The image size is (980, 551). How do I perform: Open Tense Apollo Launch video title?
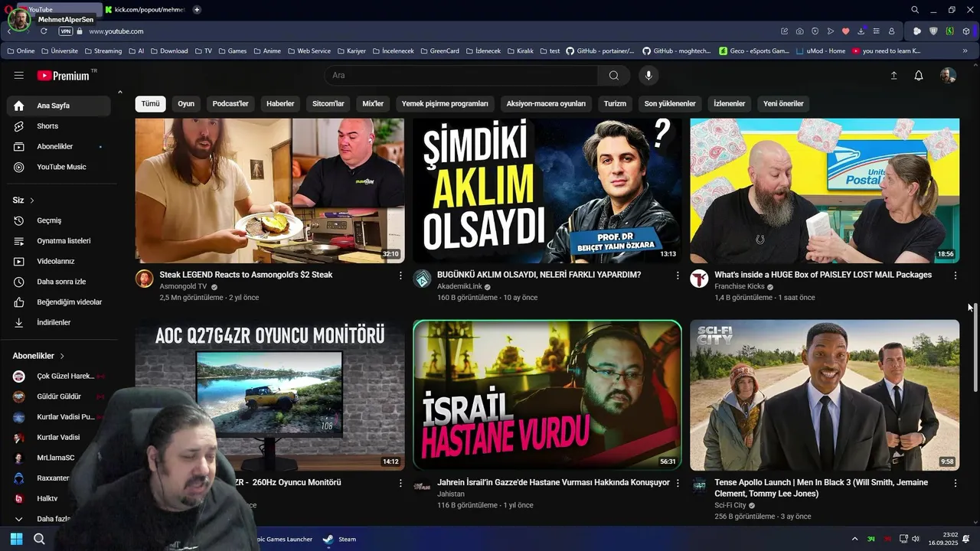[x=821, y=488]
